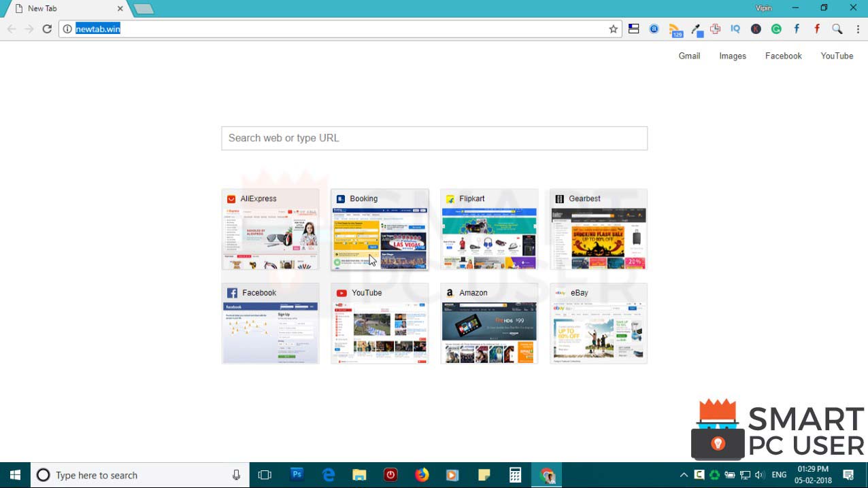
Task: Open the Booking shortcut thumbnail
Action: click(x=379, y=229)
